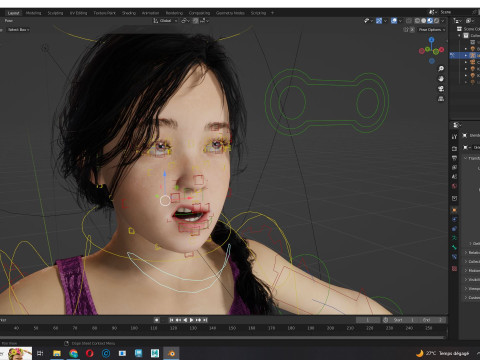
Task: Jump to the first frame of the timeline
Action: click(x=171, y=320)
